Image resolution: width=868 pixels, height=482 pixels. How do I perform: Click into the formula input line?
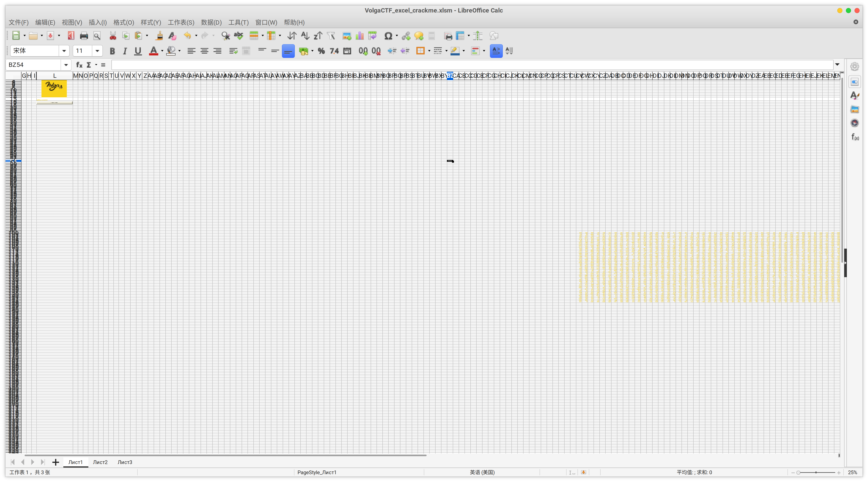pyautogui.click(x=472, y=65)
